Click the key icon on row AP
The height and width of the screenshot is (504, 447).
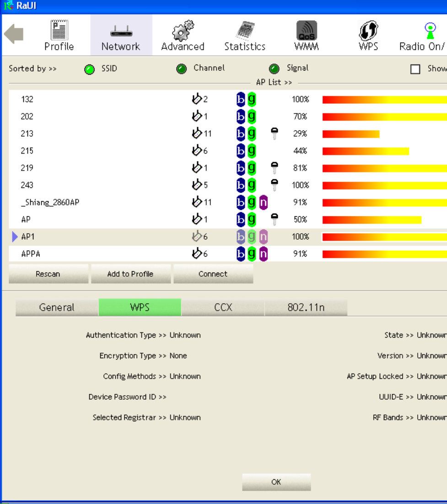pyautogui.click(x=275, y=219)
